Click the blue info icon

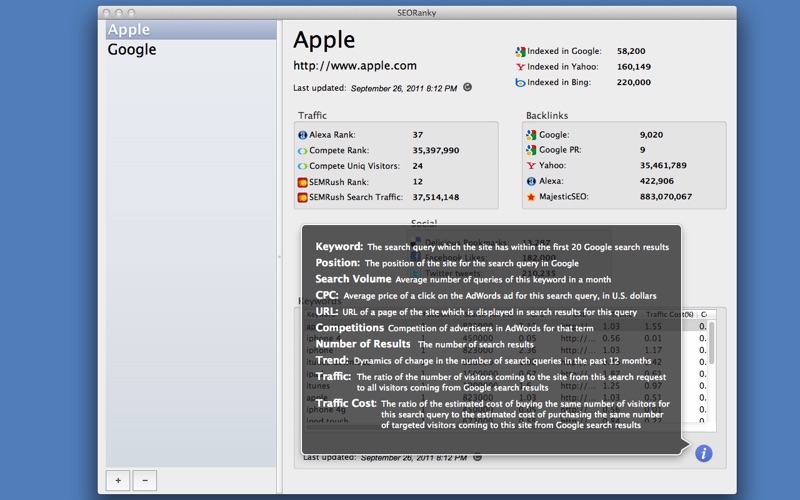[x=704, y=453]
